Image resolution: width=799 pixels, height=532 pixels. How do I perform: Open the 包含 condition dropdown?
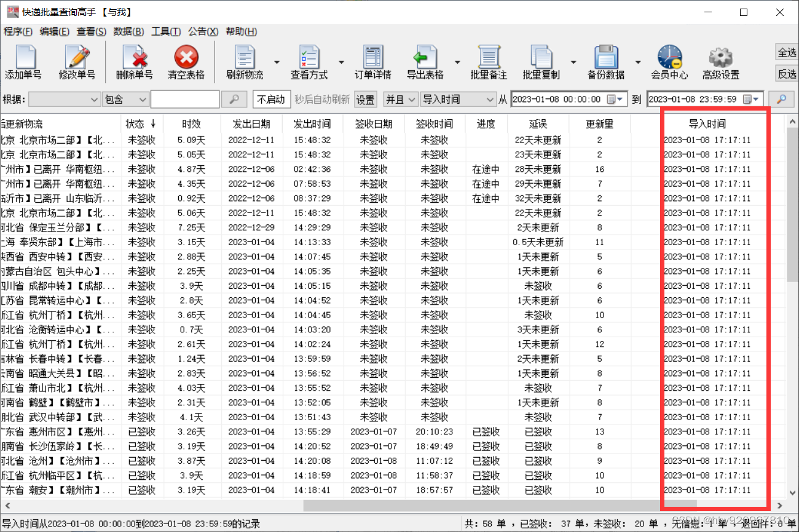pos(125,100)
